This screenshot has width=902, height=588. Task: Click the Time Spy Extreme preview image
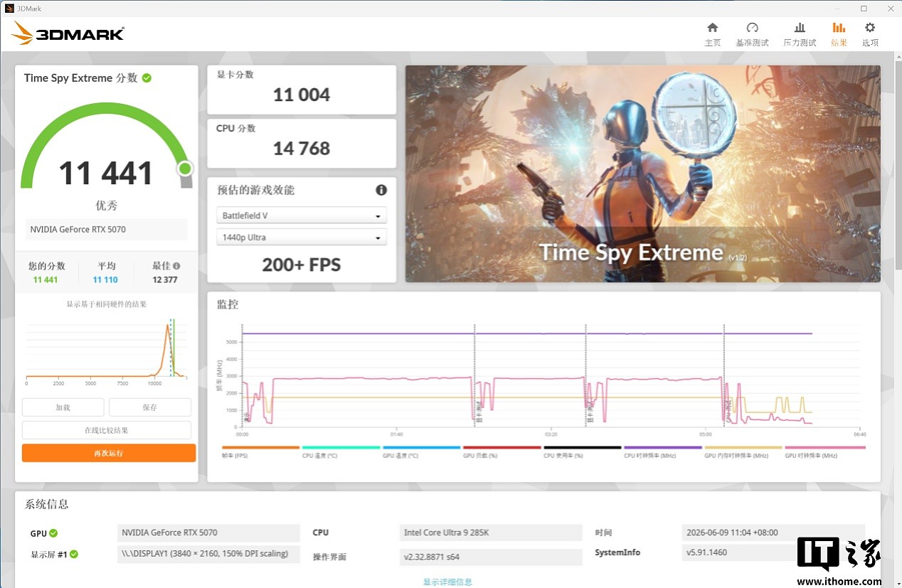(642, 173)
